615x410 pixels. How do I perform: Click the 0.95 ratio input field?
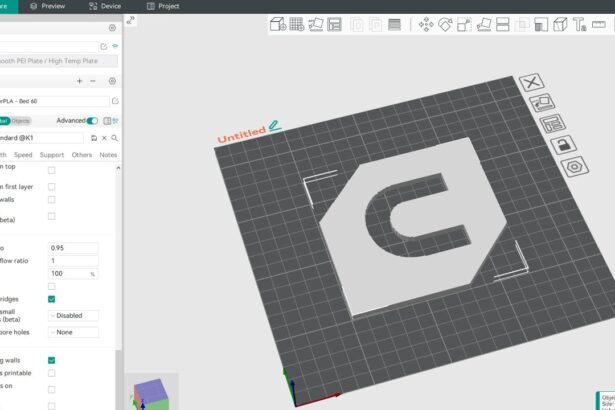coord(72,247)
